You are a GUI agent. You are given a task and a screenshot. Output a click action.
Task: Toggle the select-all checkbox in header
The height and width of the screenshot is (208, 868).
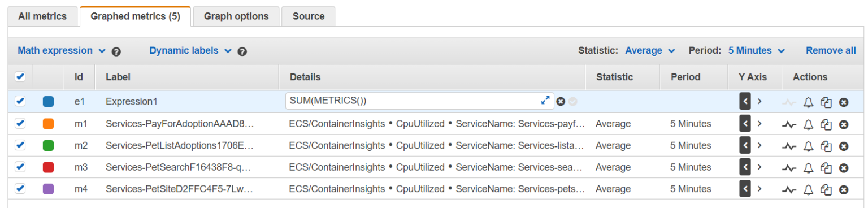point(20,76)
